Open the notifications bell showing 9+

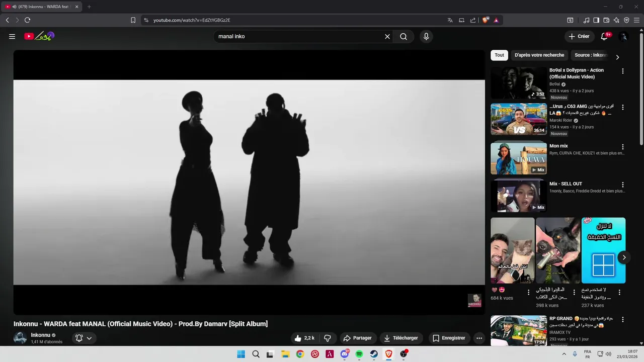click(605, 36)
